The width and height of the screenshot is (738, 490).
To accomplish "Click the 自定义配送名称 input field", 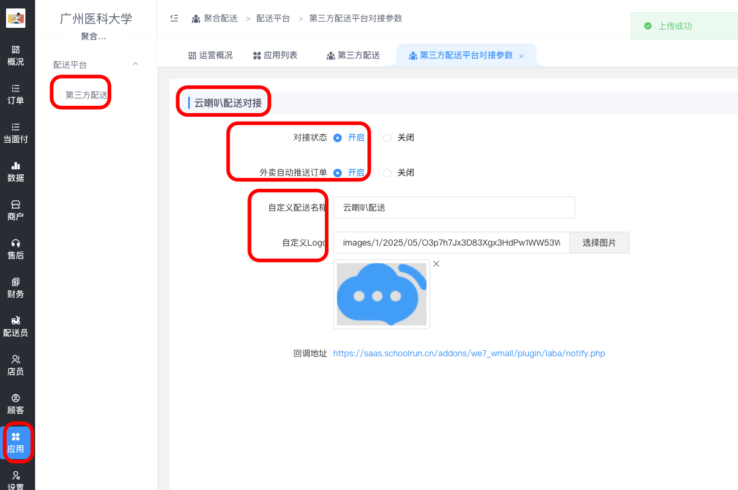I will 454,207.
